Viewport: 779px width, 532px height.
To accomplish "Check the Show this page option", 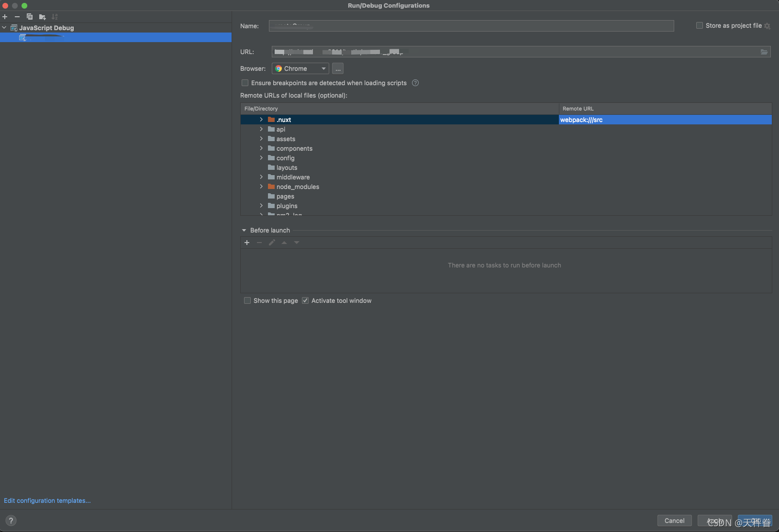I will [x=248, y=300].
